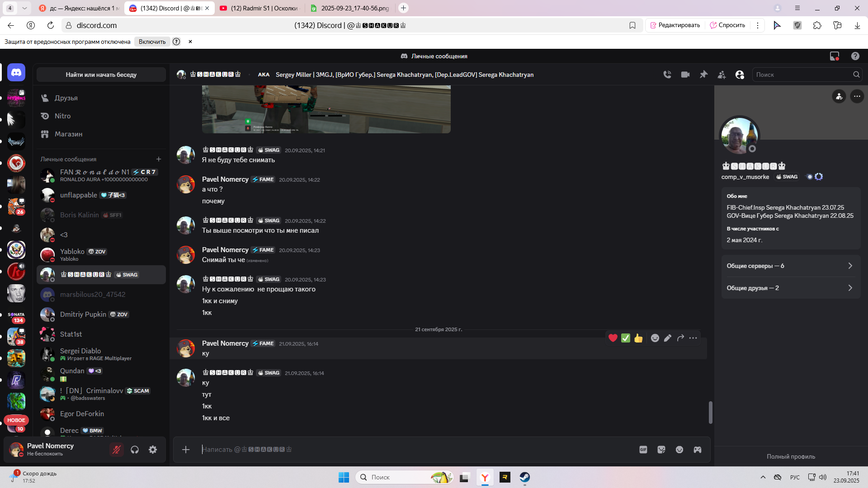Hide the user profile side panel
Screen dimensions: 868x488
[740, 75]
